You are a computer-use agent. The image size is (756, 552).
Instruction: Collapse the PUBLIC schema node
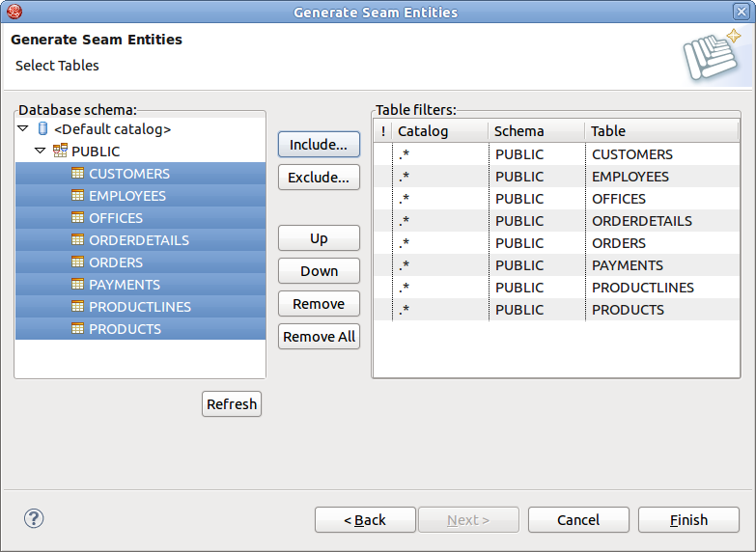(41, 152)
